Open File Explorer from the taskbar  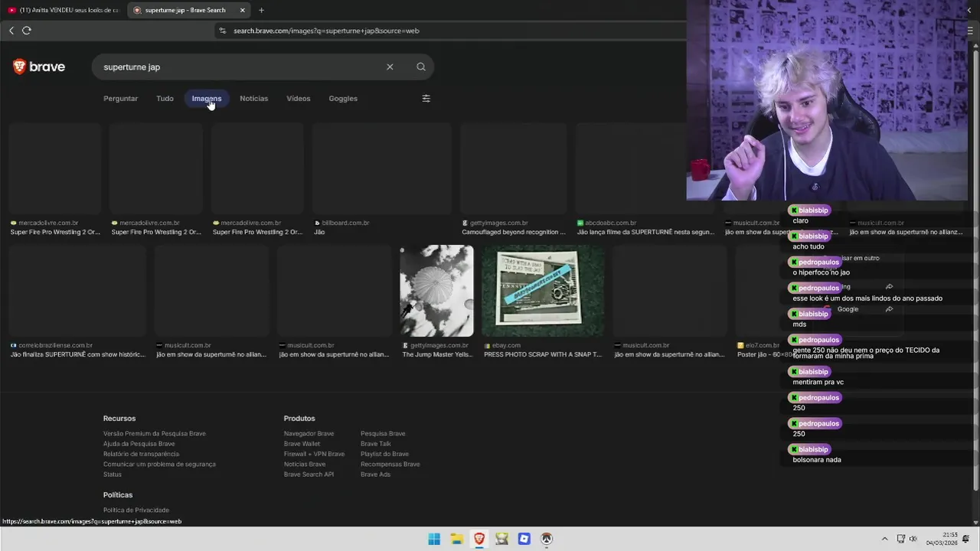pos(456,539)
